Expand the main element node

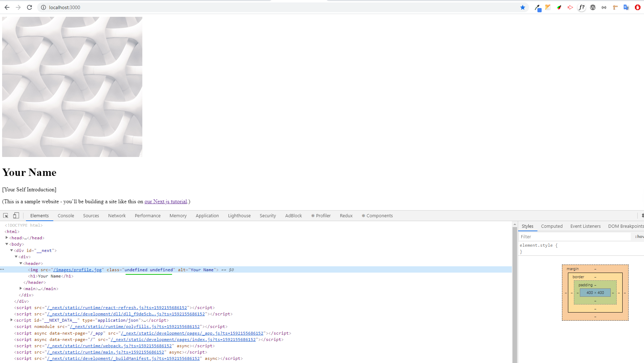[21, 288]
